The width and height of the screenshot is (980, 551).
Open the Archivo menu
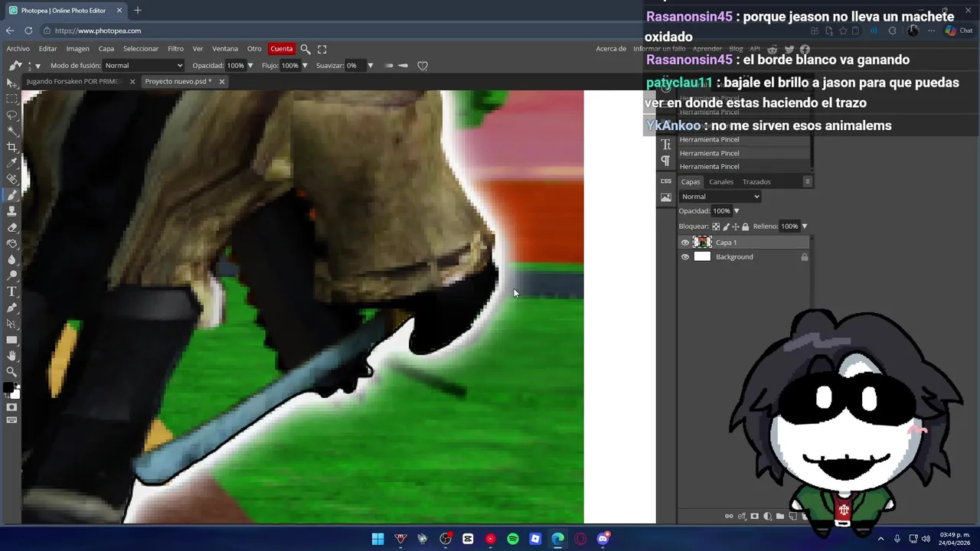18,49
